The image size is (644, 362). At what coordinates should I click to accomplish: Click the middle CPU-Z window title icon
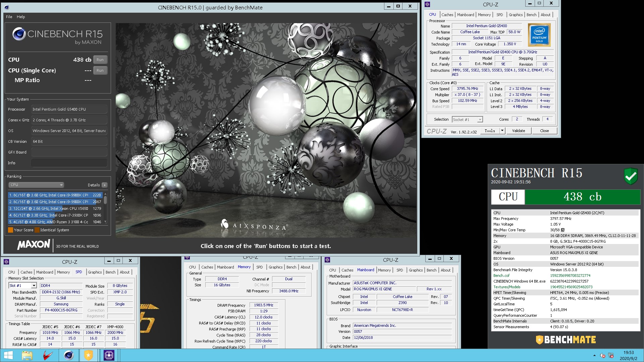point(187,257)
